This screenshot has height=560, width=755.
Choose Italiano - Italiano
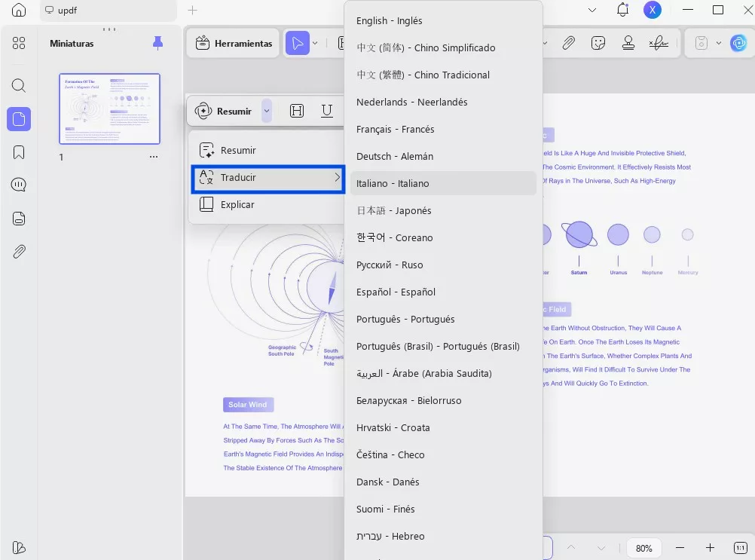(x=443, y=183)
